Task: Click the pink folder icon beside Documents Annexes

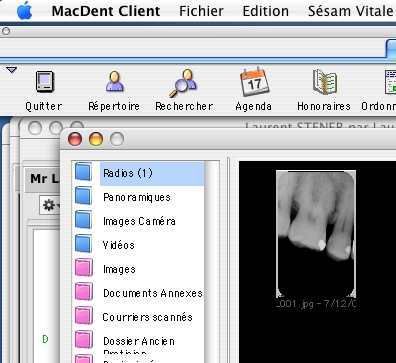Action: pyautogui.click(x=83, y=292)
